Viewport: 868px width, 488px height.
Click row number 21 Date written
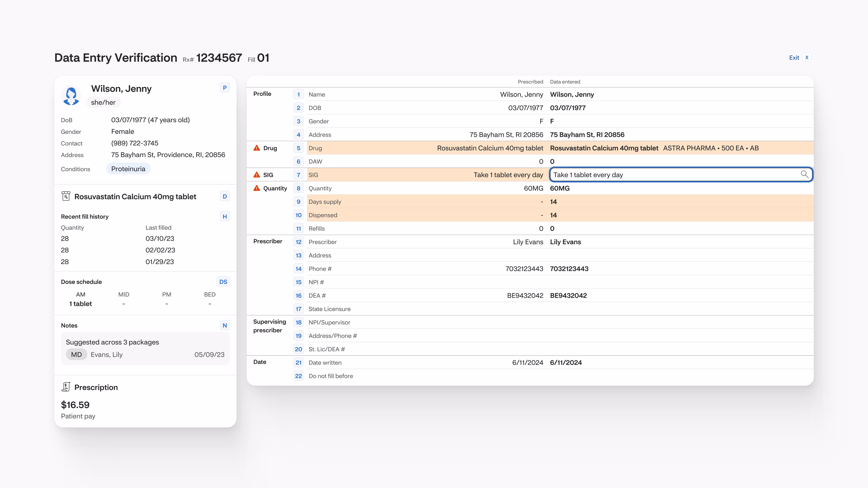point(298,363)
